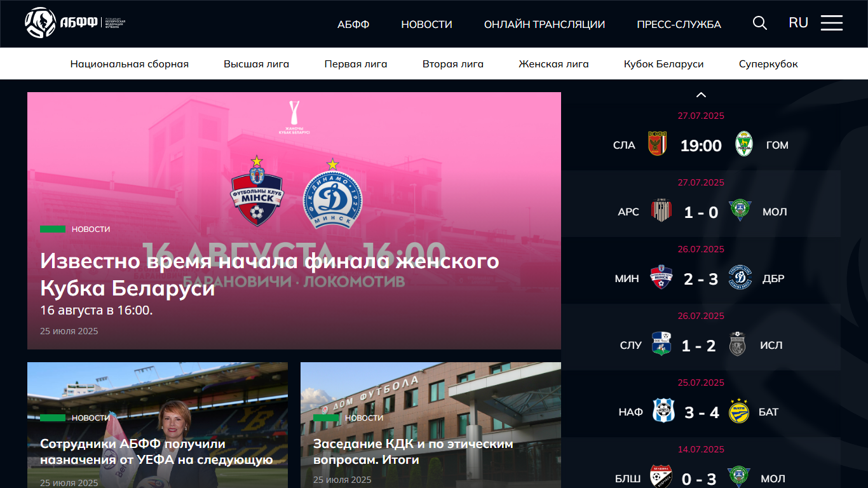Open article Сотрудники АБФФ получили назначения
This screenshot has height=488, width=868.
pyautogui.click(x=156, y=452)
